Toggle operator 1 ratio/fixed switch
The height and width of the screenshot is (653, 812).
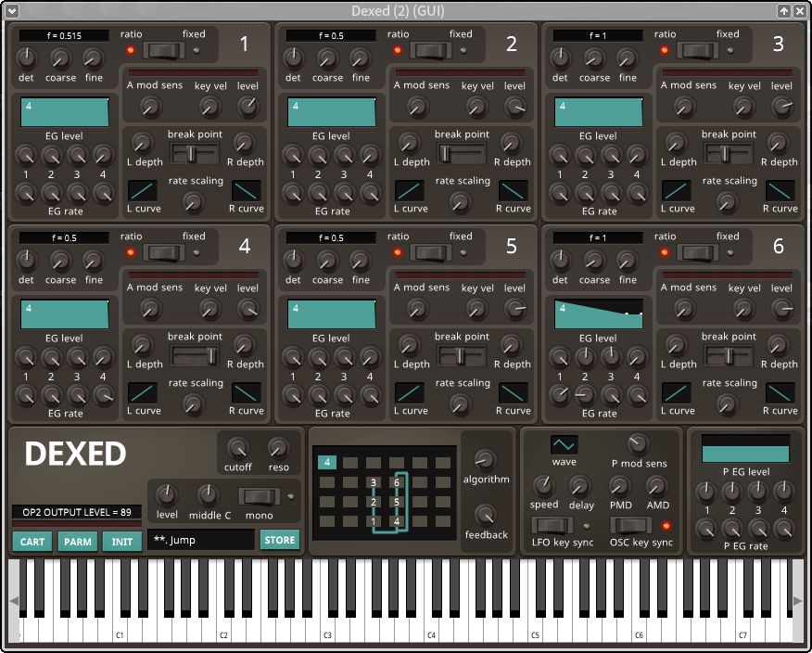click(x=164, y=50)
